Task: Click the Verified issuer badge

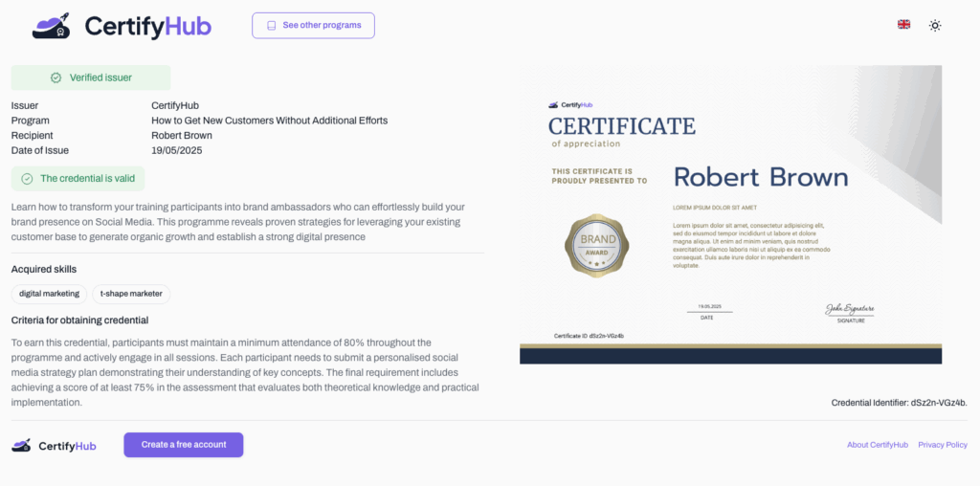Action: 91,77
